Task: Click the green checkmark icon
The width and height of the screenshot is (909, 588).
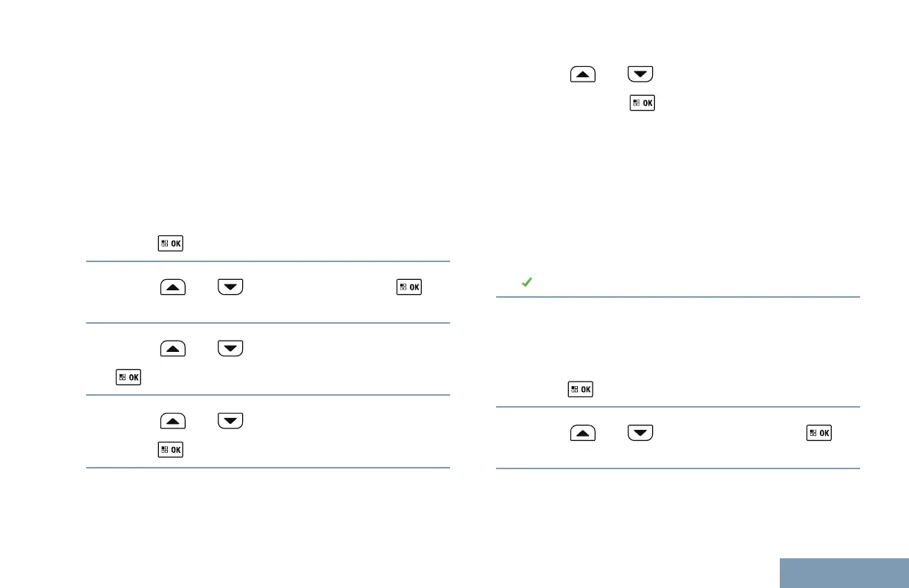Action: [527, 283]
